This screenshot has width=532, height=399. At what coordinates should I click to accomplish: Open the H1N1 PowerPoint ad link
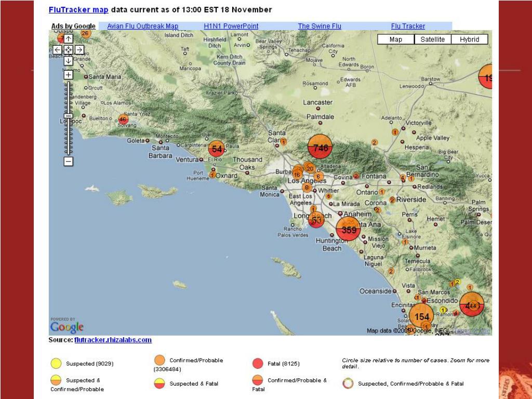(231, 26)
